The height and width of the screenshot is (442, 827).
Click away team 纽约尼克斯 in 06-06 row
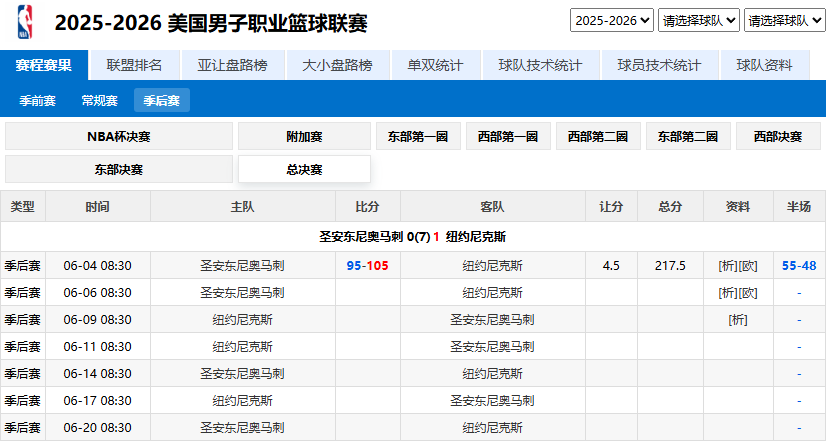pos(493,293)
